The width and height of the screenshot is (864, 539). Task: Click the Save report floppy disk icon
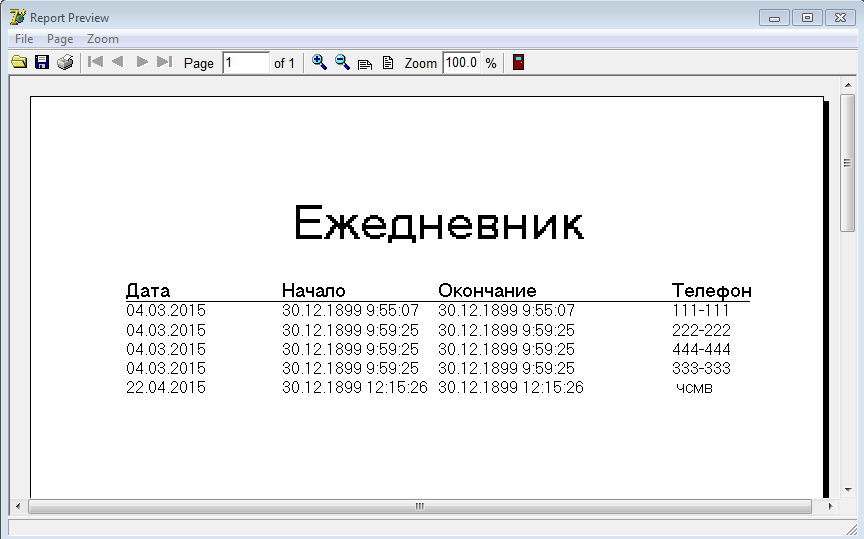coord(42,62)
